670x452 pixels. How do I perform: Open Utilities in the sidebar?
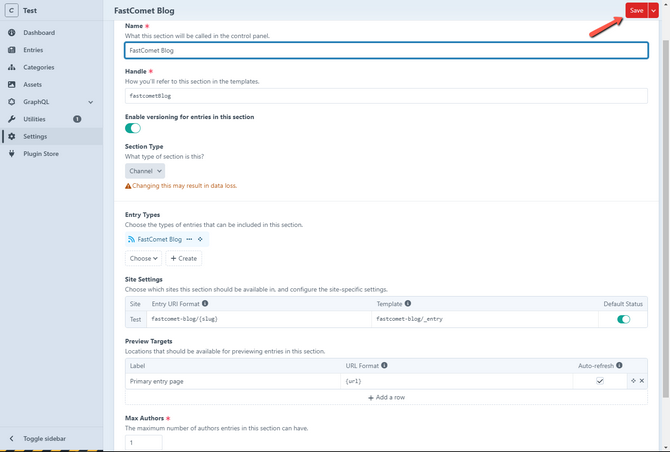35,119
